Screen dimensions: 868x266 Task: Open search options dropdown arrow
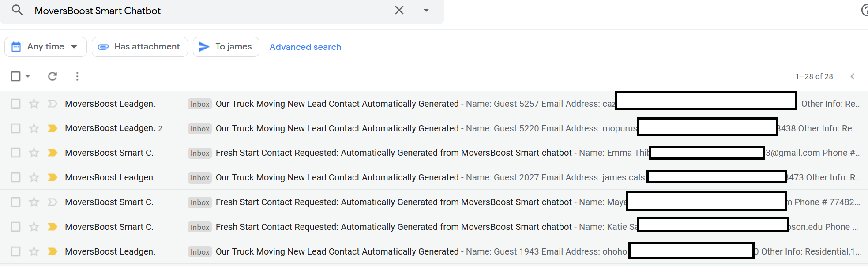(x=426, y=10)
